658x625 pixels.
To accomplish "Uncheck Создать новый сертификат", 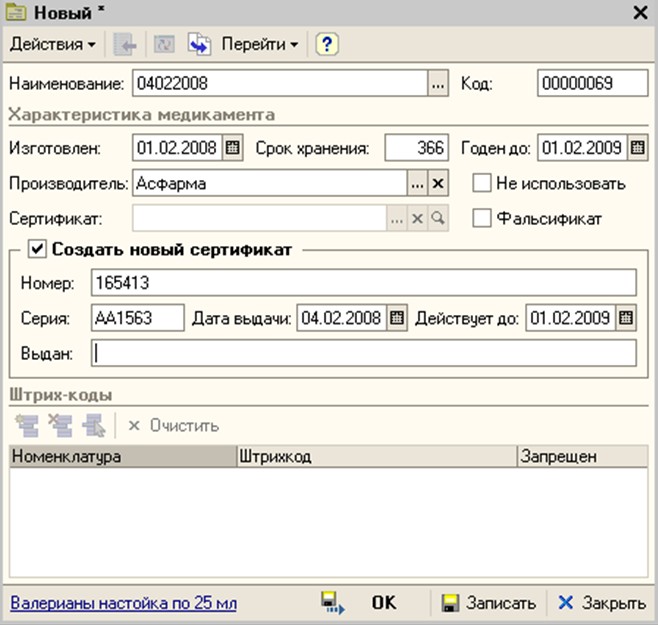I will click(x=37, y=250).
